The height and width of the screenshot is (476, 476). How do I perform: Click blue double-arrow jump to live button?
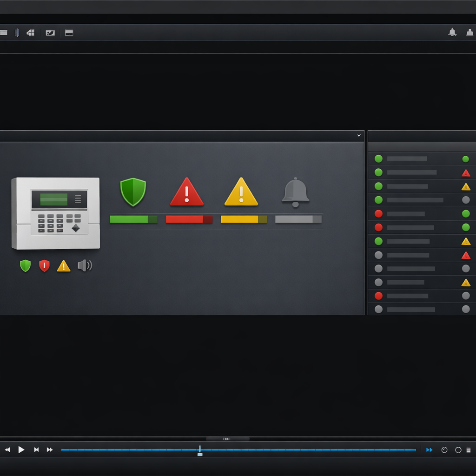tap(429, 450)
